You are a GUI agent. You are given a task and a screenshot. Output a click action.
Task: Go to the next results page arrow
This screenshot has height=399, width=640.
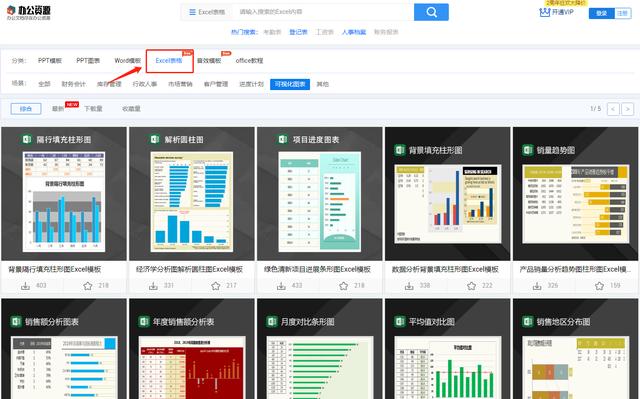click(627, 109)
